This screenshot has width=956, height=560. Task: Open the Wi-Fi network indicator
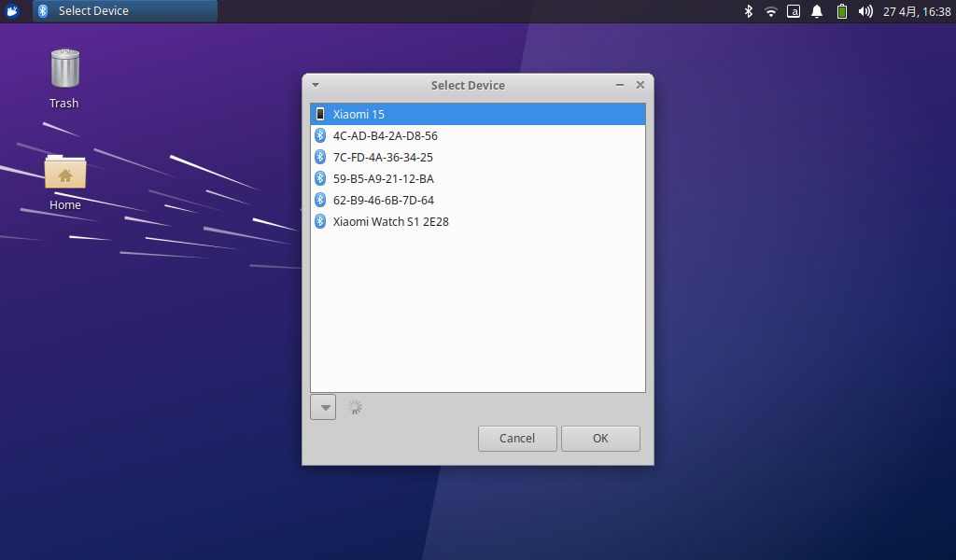pos(771,11)
